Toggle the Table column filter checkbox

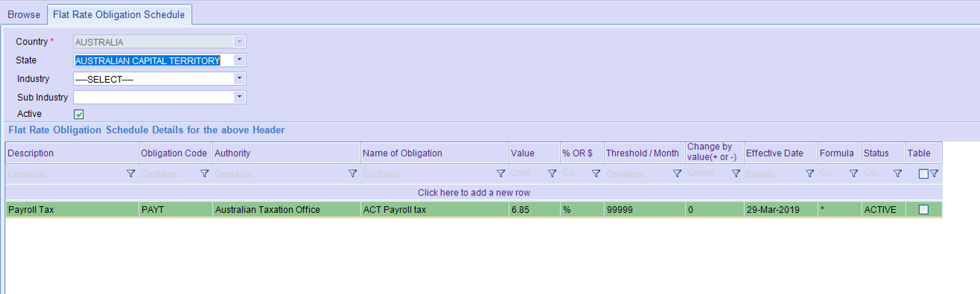point(923,174)
